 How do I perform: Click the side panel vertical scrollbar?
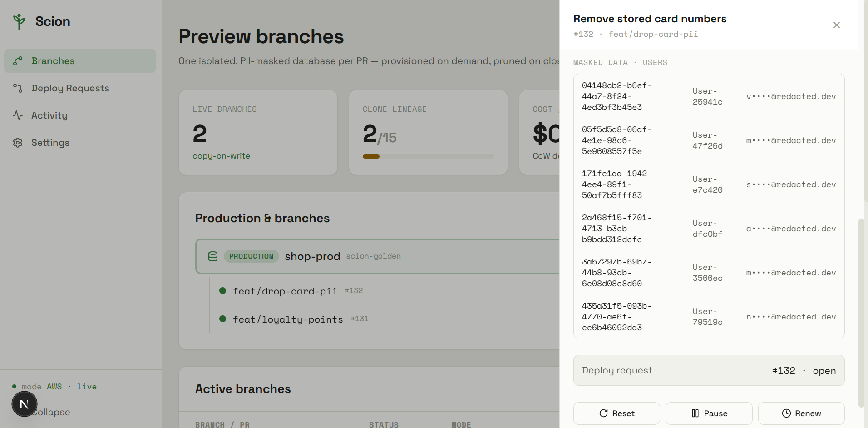point(861,313)
